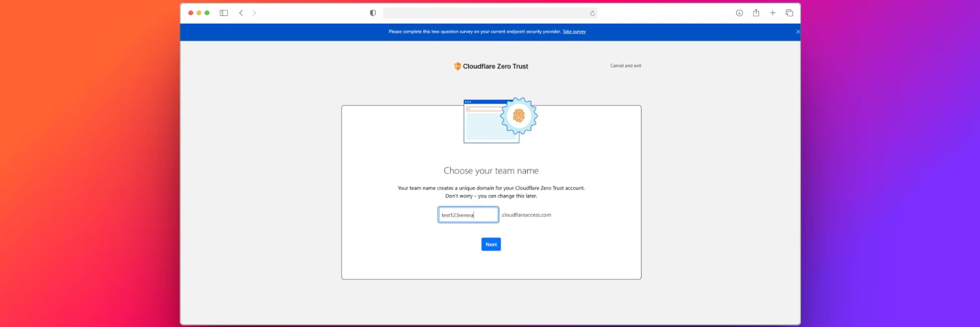Reload the page from the address bar
980x327 pixels.
592,13
